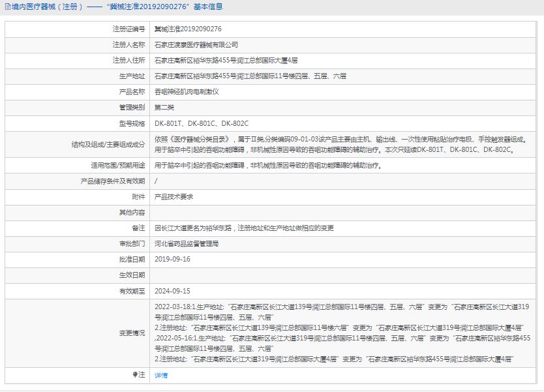
Task: Click approving department 河北省药品监督管理局
Action: pos(187,243)
